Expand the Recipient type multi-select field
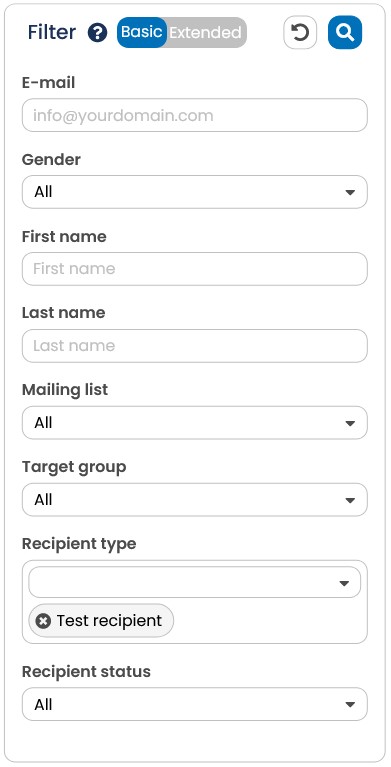The image size is (391, 767). 195,582
